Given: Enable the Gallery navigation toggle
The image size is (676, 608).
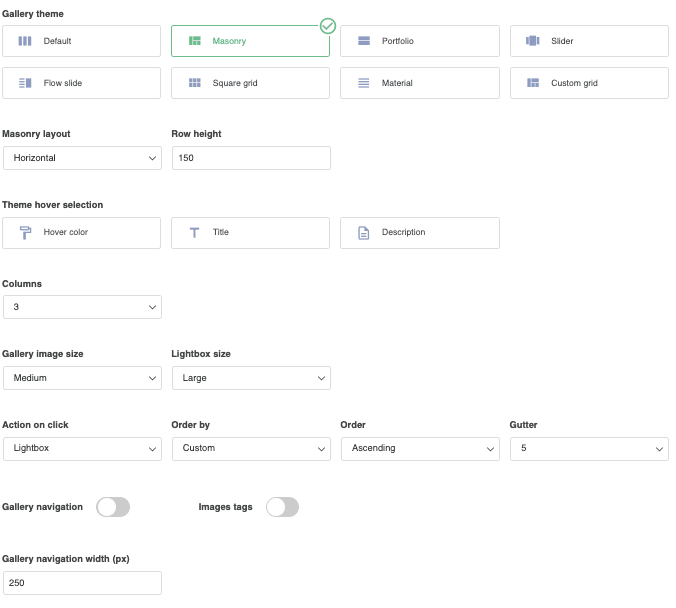Looking at the screenshot, I should click(113, 507).
